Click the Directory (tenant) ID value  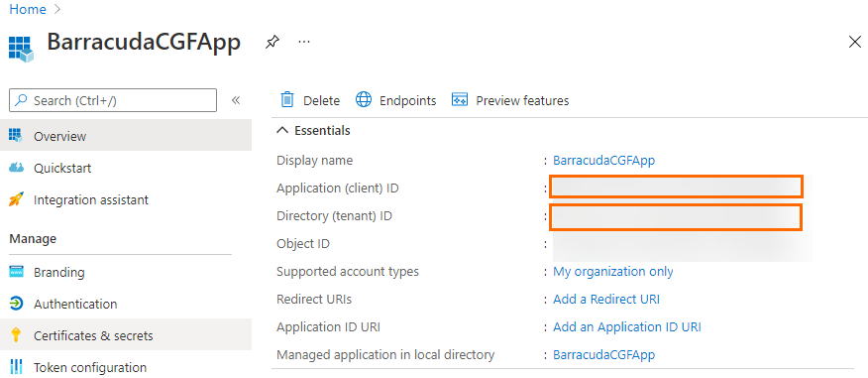click(x=676, y=216)
